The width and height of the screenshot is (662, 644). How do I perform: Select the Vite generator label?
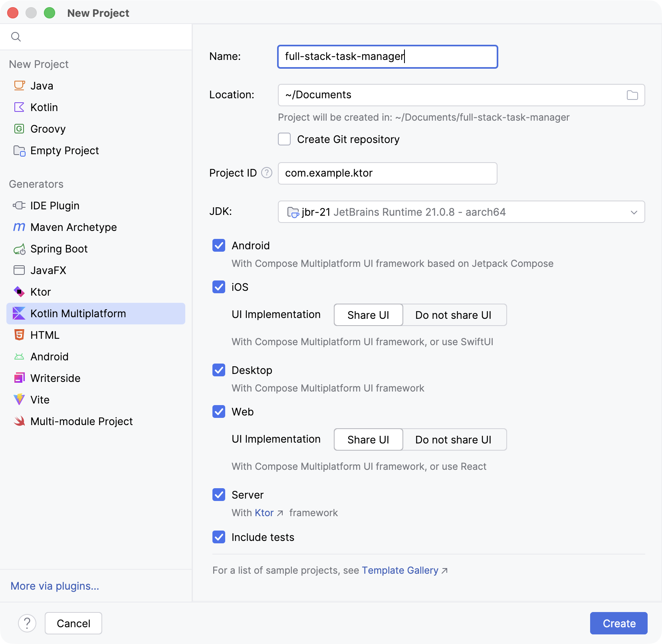[40, 400]
